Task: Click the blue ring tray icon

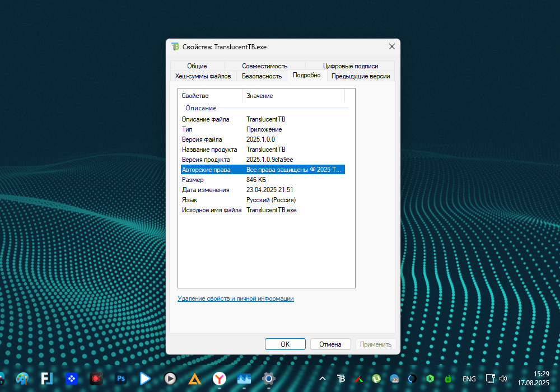Action: click(412, 379)
